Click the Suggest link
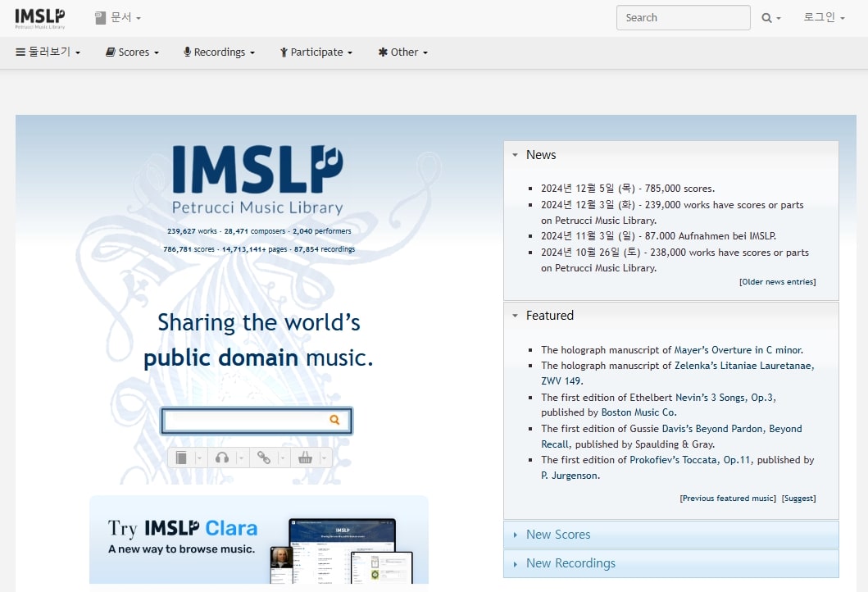 tap(799, 499)
